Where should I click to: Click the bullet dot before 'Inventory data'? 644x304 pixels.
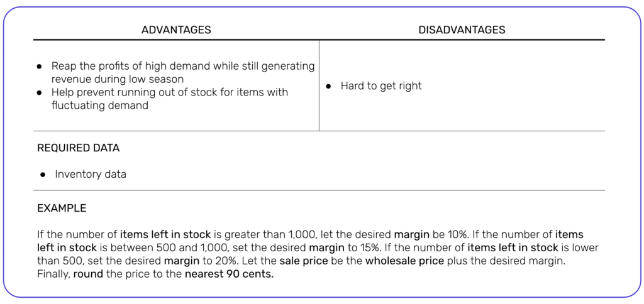pyautogui.click(x=43, y=175)
